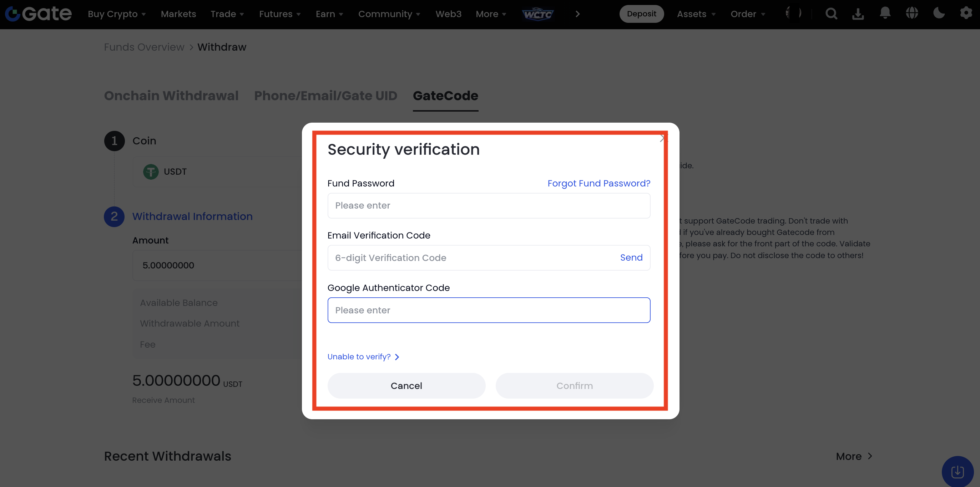The width and height of the screenshot is (980, 487).
Task: Click the Forgot Fund Password link
Action: pyautogui.click(x=599, y=183)
